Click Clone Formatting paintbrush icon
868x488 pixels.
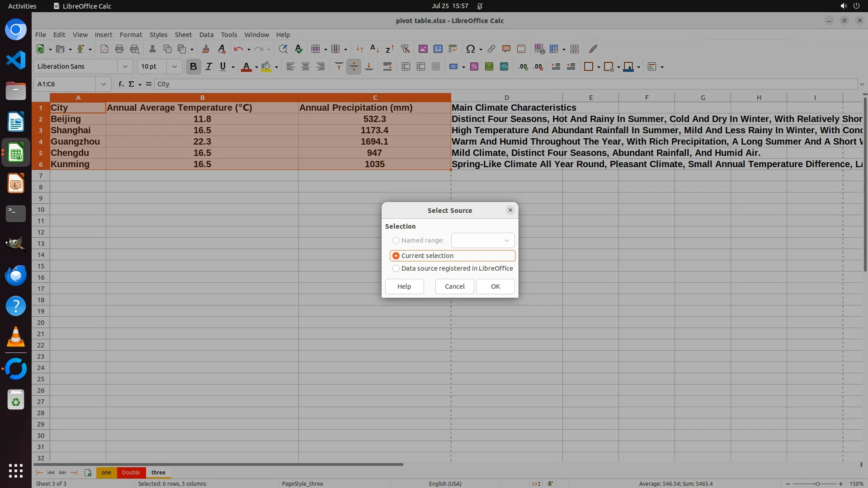(x=206, y=49)
